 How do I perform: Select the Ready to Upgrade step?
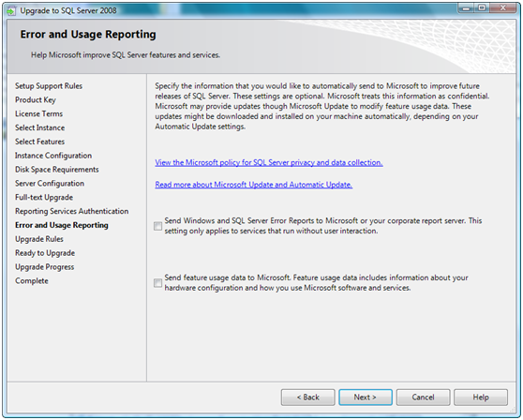tap(45, 253)
